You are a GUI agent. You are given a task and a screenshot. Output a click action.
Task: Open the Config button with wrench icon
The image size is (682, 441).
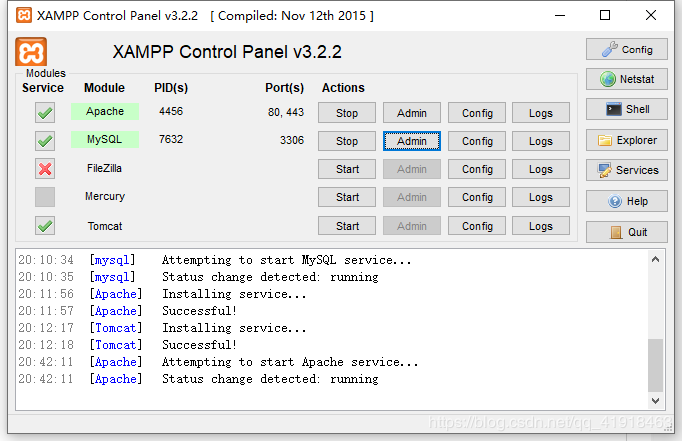point(626,49)
